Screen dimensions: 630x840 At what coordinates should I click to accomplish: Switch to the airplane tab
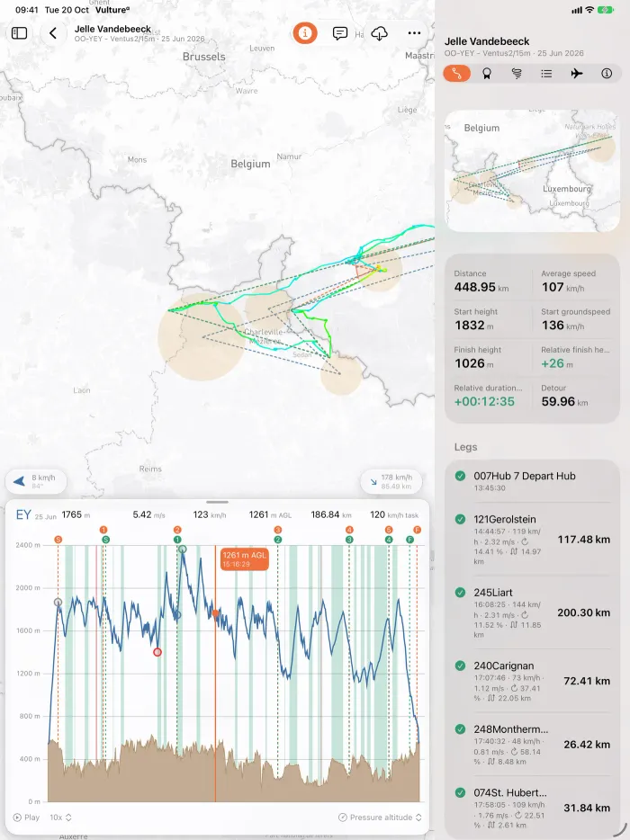[576, 74]
